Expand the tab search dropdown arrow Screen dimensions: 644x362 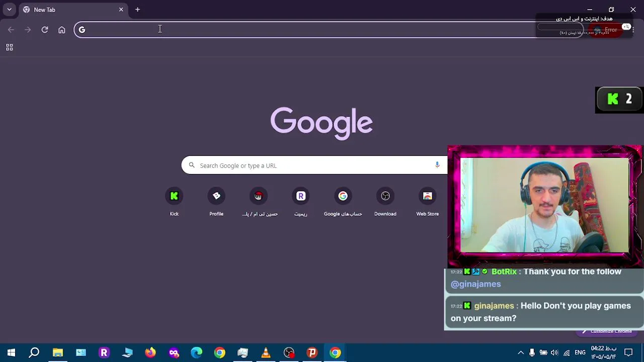(9, 10)
